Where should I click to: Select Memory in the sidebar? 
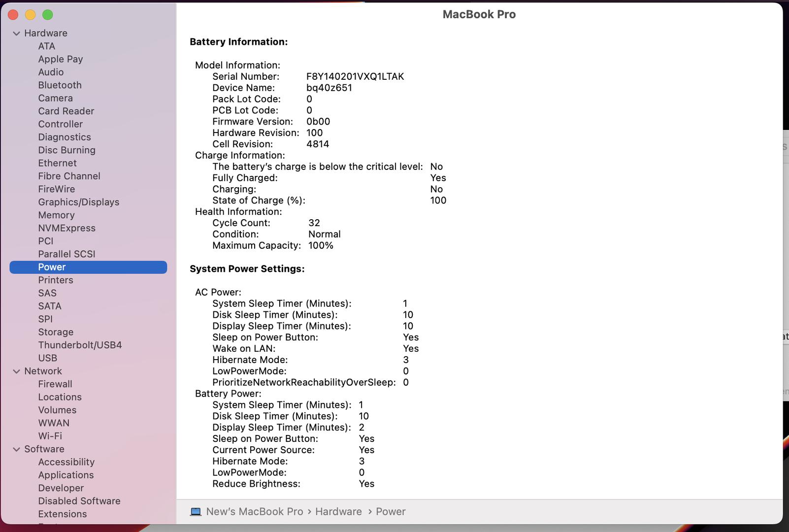tap(57, 215)
